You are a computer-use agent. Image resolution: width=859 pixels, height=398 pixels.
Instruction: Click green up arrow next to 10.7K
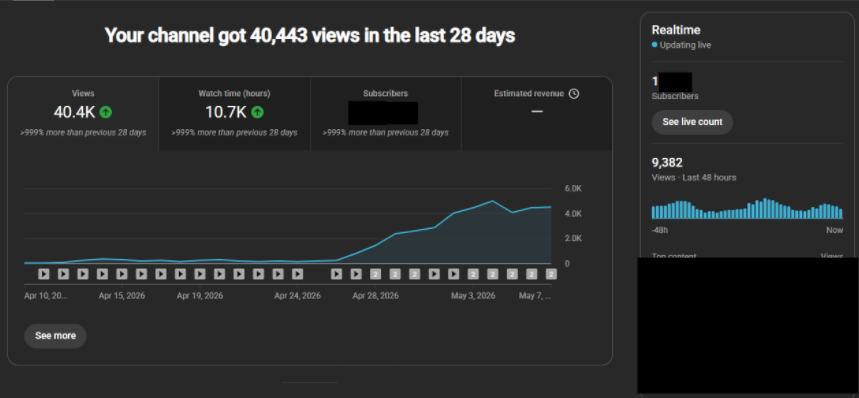coord(257,112)
